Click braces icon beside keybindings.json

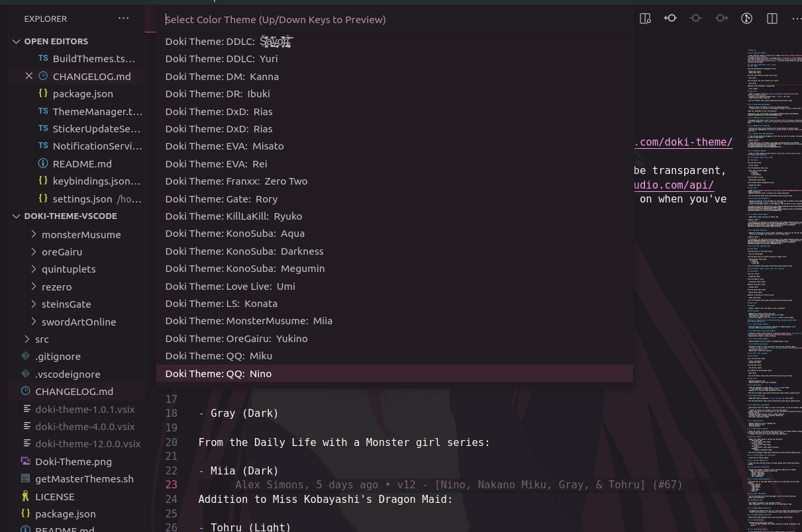tap(43, 181)
